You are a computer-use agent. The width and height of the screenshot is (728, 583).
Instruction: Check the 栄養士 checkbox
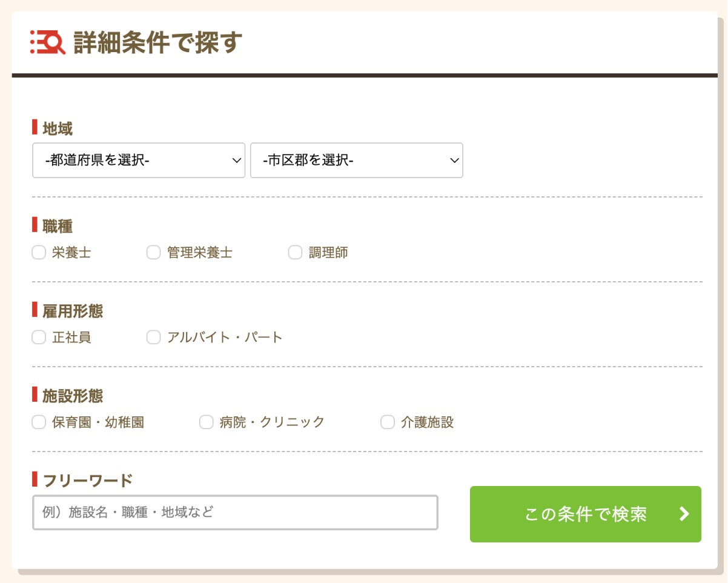[x=39, y=252]
